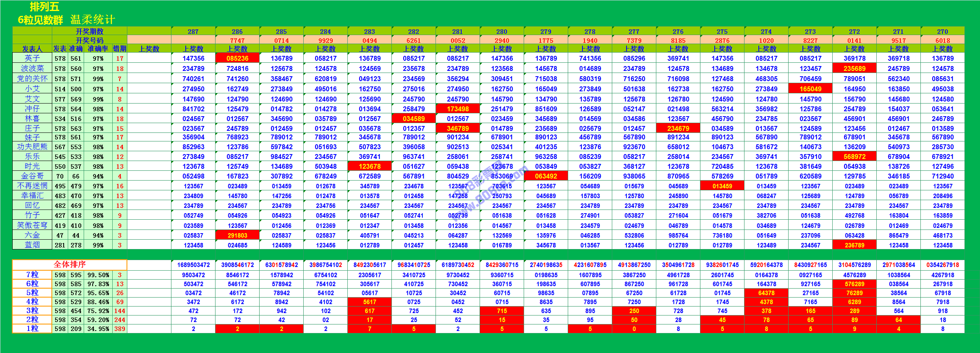Open the 英子 author link
980x353 pixels.
click(32, 58)
